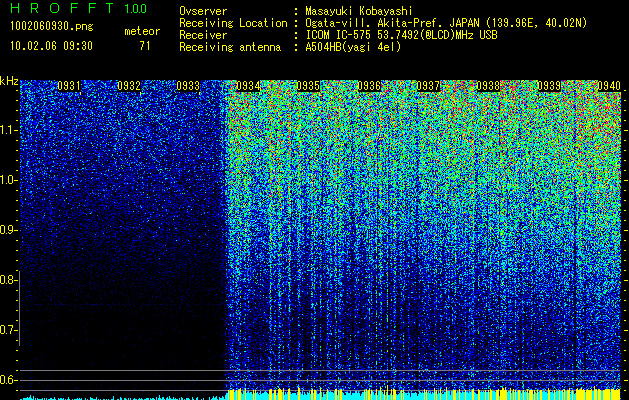The height and width of the screenshot is (400, 629).
Task: Click the 0938 time marker
Action: (489, 86)
